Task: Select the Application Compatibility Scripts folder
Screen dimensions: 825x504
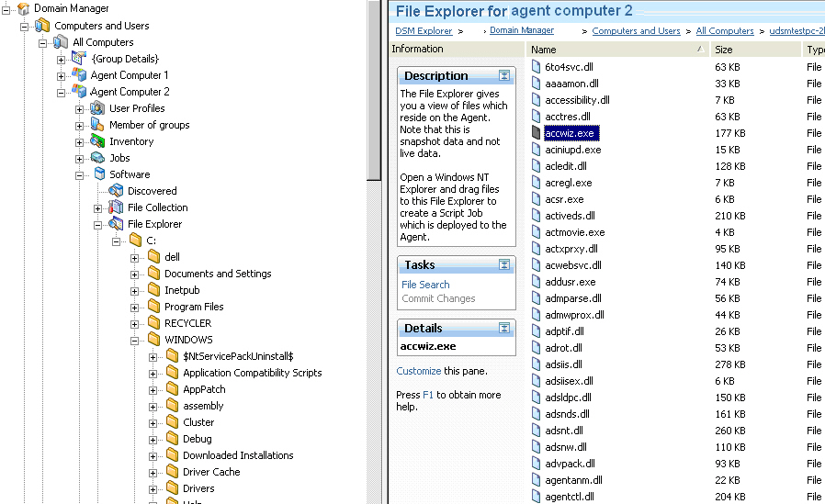Action: point(252,373)
